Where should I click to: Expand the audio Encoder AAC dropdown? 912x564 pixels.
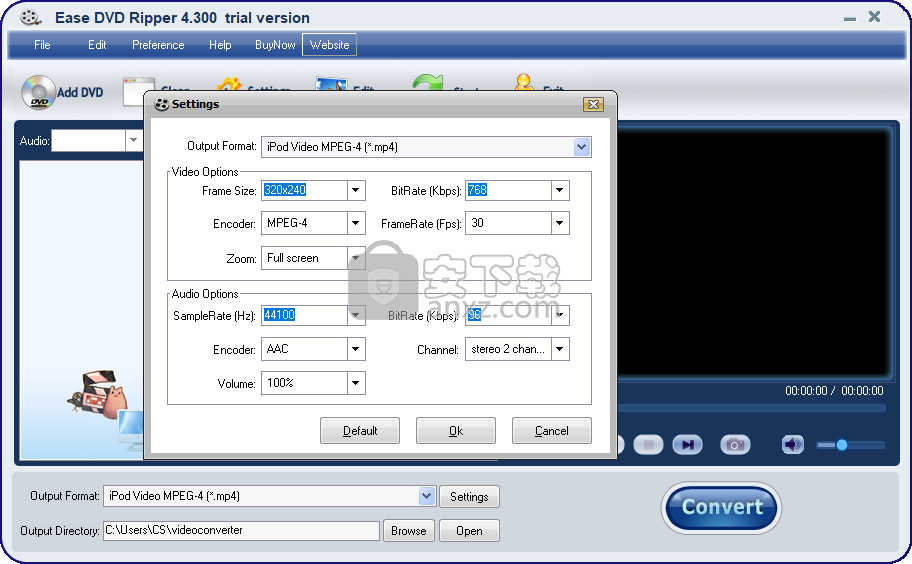tap(356, 349)
